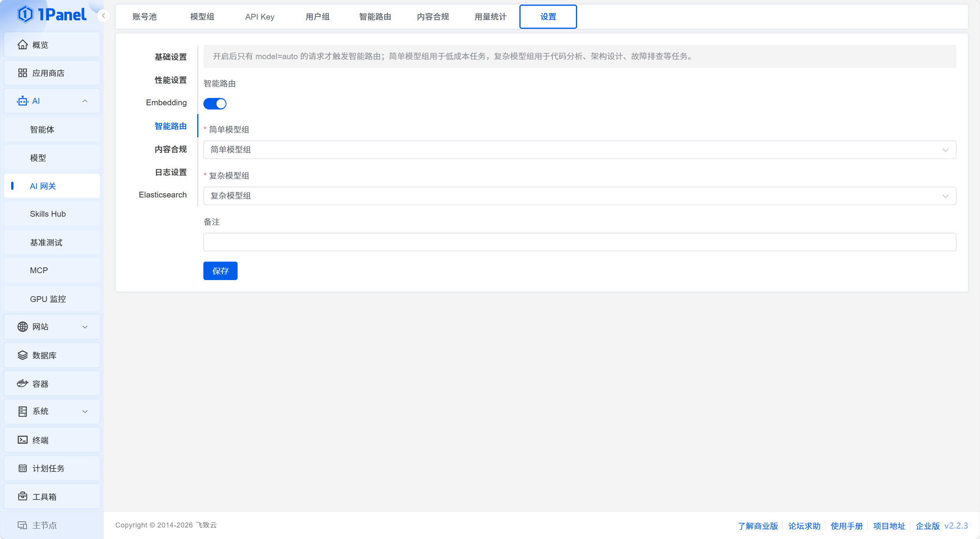This screenshot has width=980, height=539.
Task: Open the 简单模型组 dropdown
Action: click(580, 150)
